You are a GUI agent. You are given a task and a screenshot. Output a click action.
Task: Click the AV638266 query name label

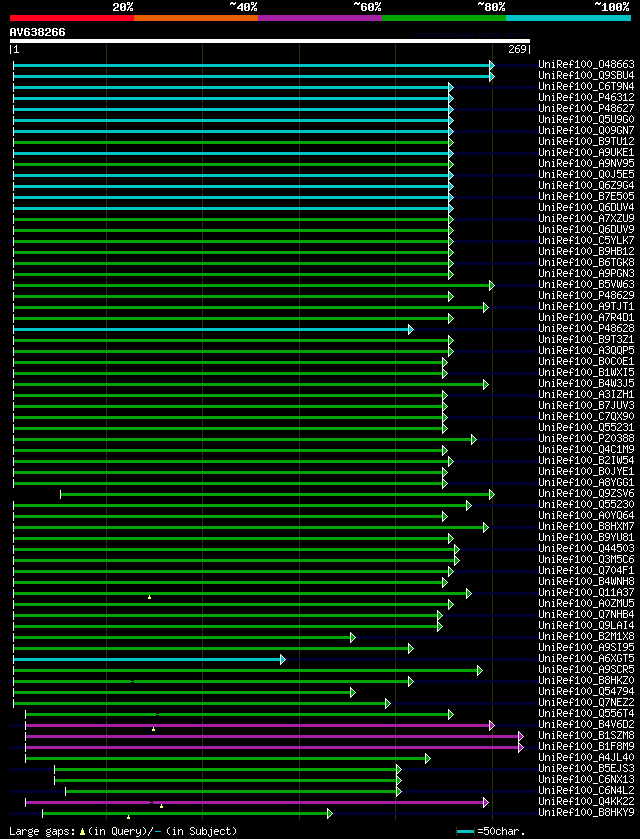(x=37, y=32)
